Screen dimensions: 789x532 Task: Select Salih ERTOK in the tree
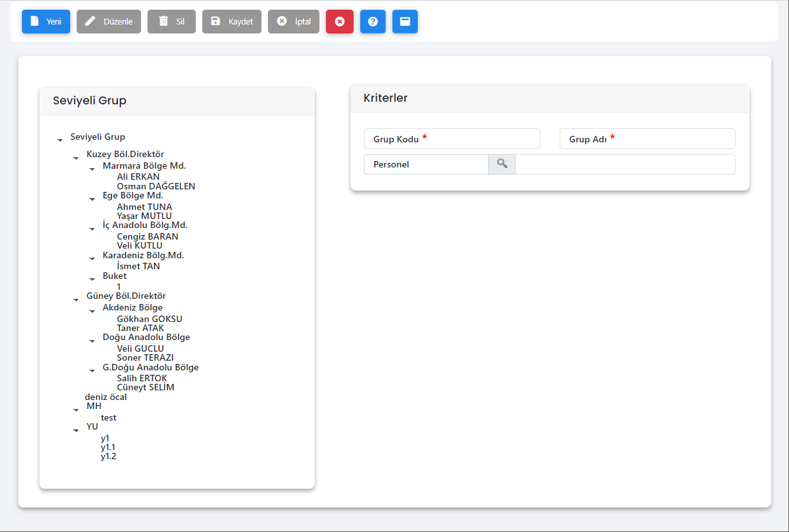[x=142, y=378]
